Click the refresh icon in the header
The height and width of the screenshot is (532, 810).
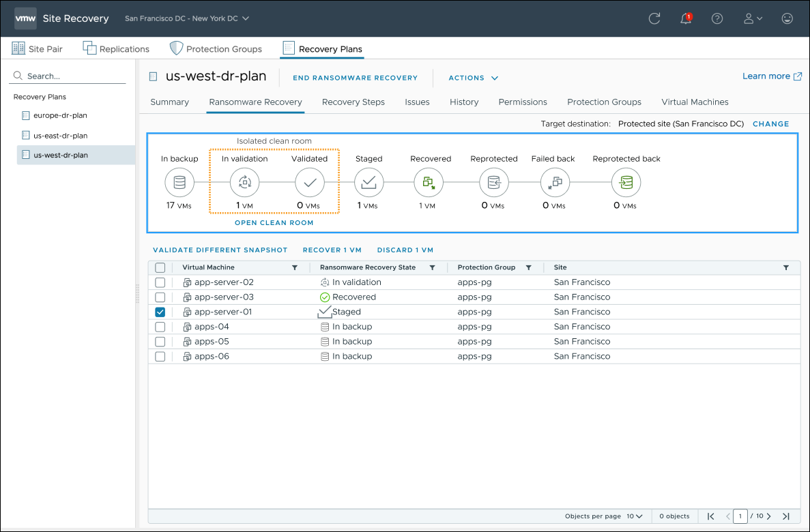[654, 18]
